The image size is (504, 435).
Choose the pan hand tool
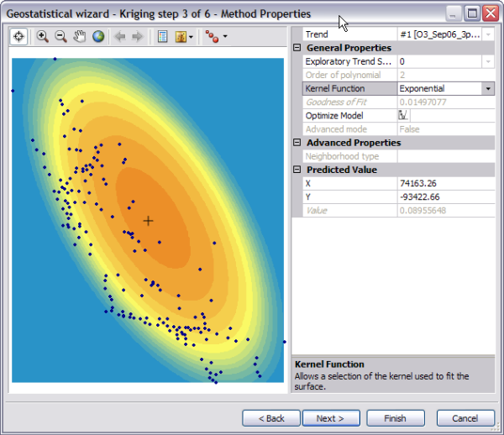pos(80,36)
